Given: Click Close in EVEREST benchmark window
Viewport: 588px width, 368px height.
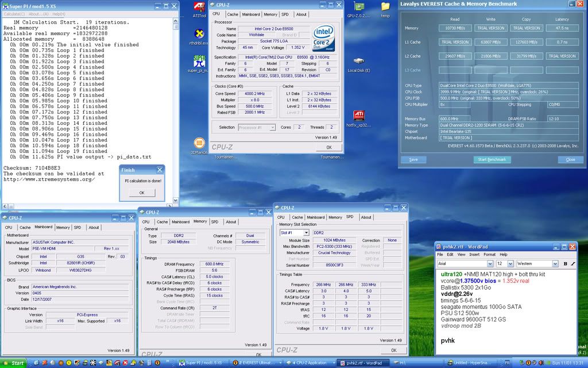Looking at the screenshot, I should (570, 160).
